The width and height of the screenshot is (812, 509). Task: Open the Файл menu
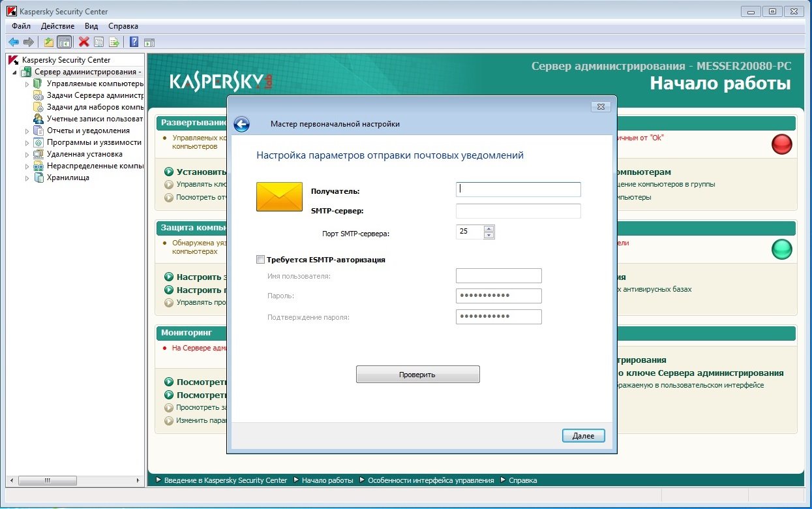point(21,26)
